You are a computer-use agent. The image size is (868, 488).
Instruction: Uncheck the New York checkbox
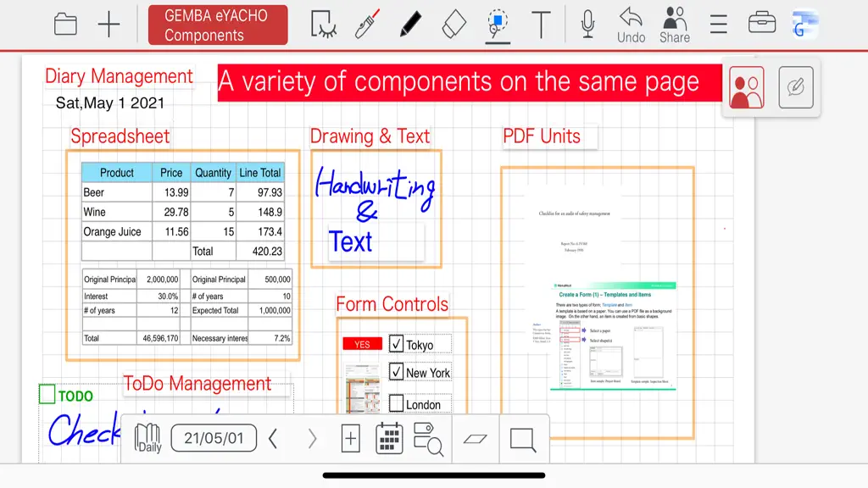point(396,371)
